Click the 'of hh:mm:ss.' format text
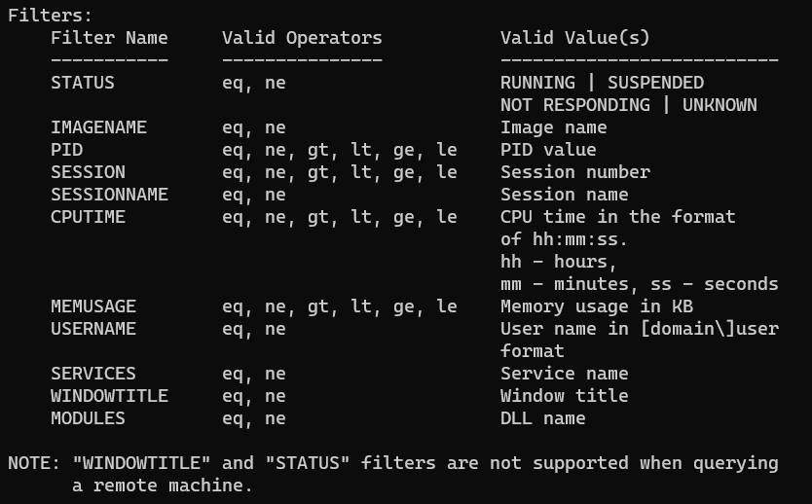Screen dimensions: 812x504 (564, 239)
